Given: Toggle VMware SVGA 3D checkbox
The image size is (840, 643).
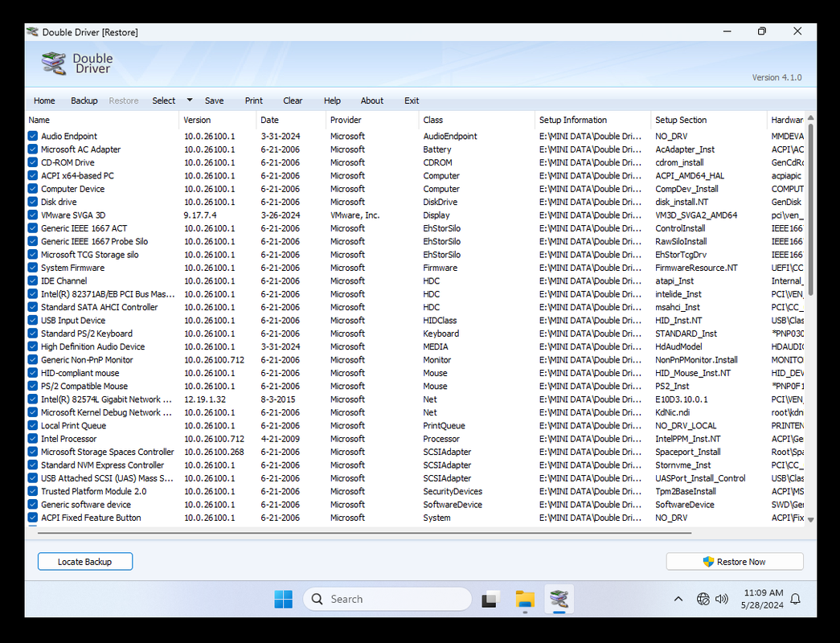Looking at the screenshot, I should coord(33,215).
